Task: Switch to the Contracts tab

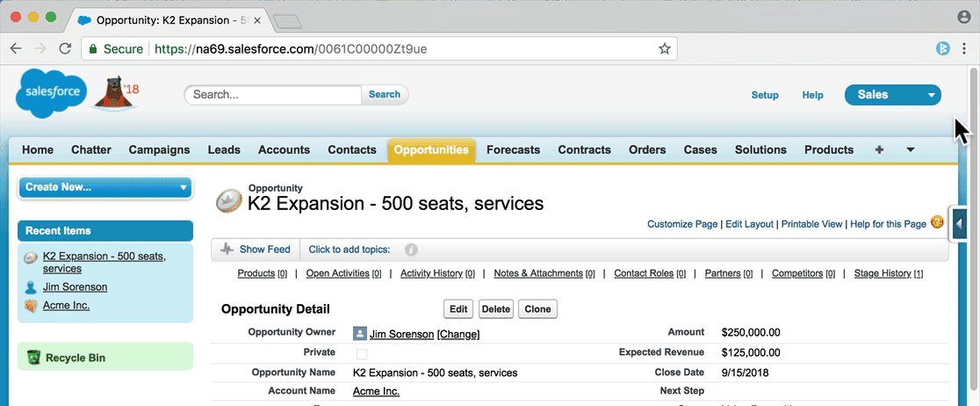Action: click(584, 149)
